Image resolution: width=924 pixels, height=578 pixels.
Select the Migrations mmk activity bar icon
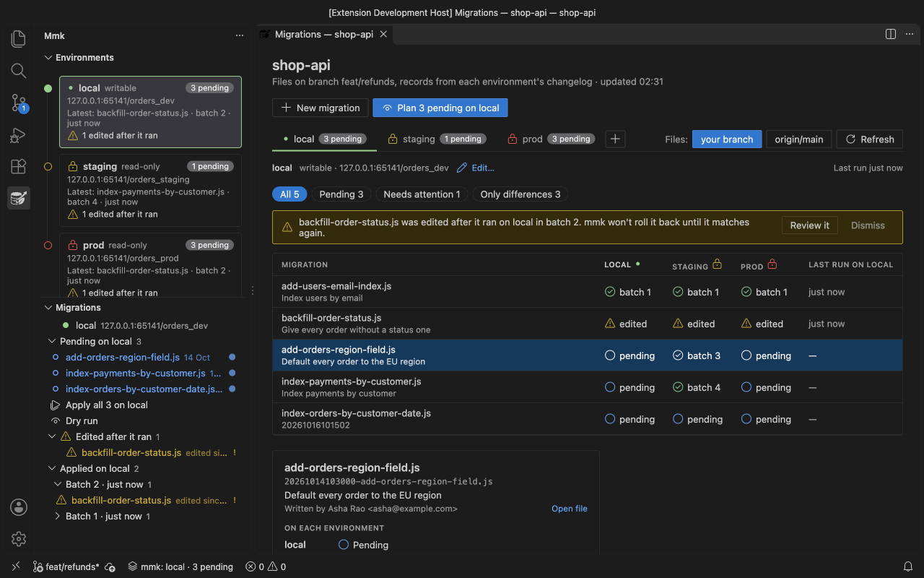coord(19,198)
